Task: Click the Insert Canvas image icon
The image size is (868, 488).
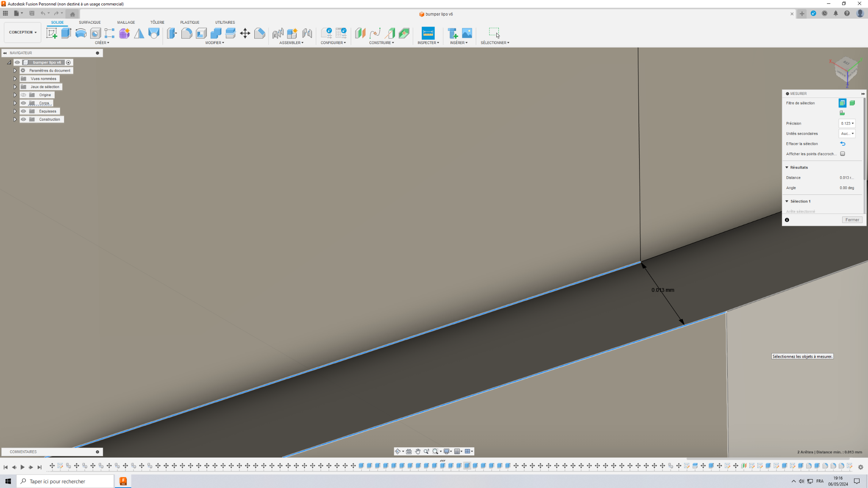Action: (467, 33)
